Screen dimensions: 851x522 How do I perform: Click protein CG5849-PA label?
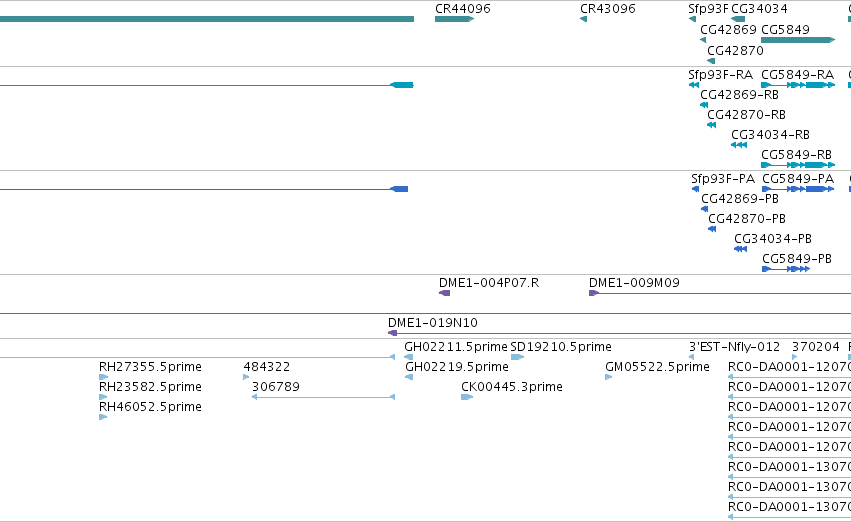(798, 179)
